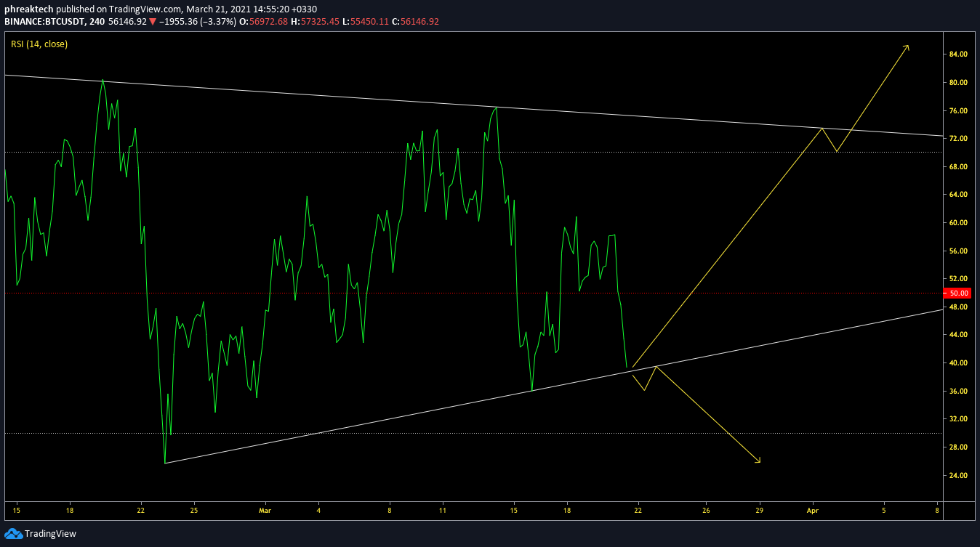Screen dimensions: 980x547
Task: Click the 52.00 scale value
Action: click(x=958, y=279)
